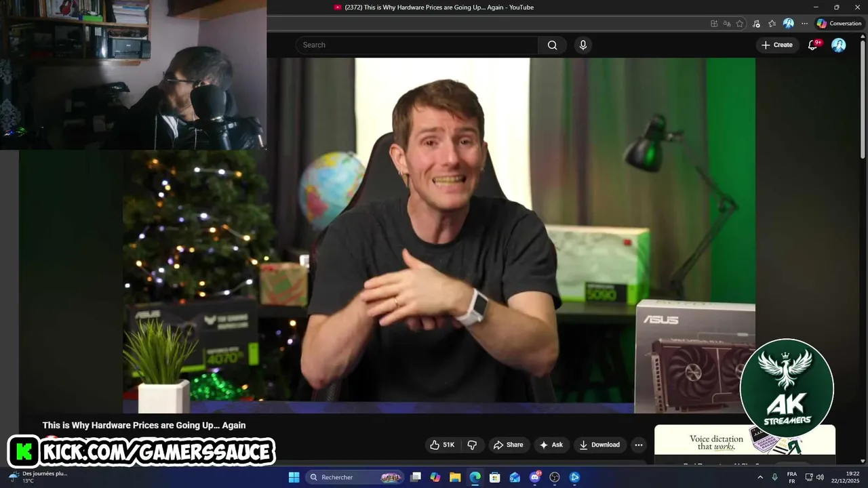Open Edge favorites list icon
This screenshot has height=488, width=868.
[x=772, y=23]
